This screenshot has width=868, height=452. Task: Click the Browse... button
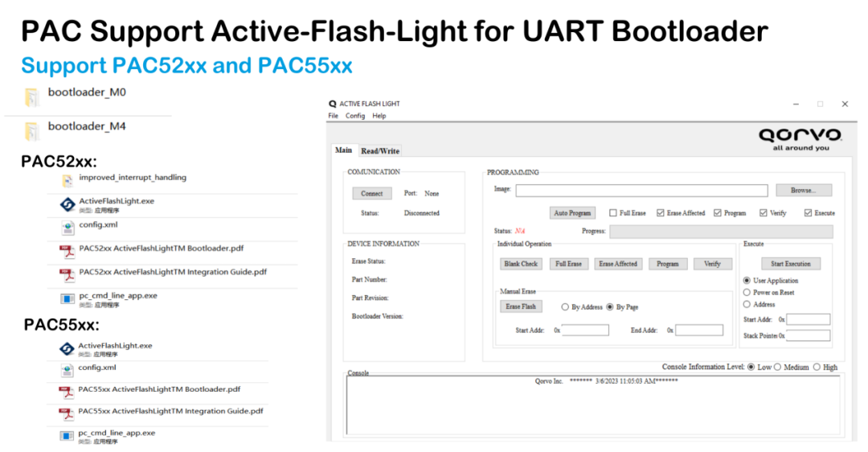pyautogui.click(x=803, y=190)
